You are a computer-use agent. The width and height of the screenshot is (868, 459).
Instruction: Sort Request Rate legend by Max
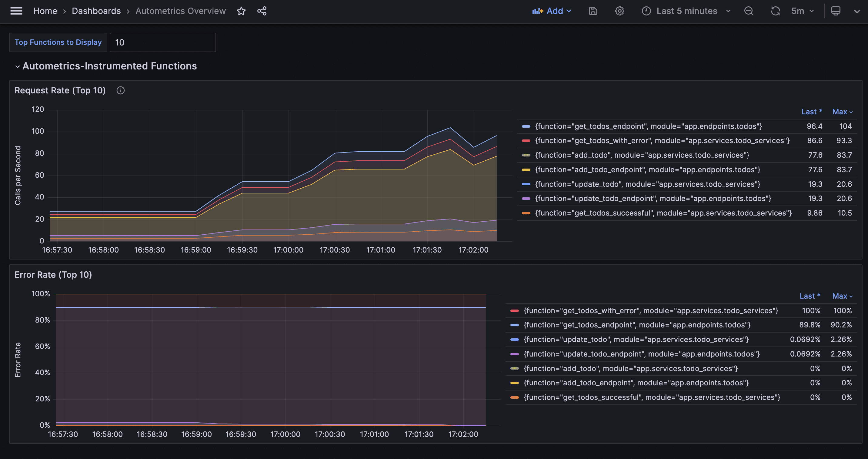click(x=843, y=112)
